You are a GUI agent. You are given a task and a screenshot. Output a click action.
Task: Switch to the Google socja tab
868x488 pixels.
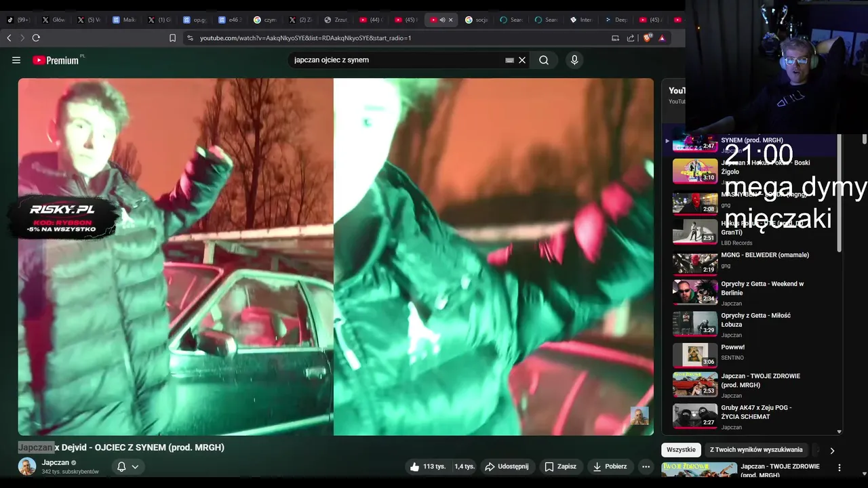(477, 20)
